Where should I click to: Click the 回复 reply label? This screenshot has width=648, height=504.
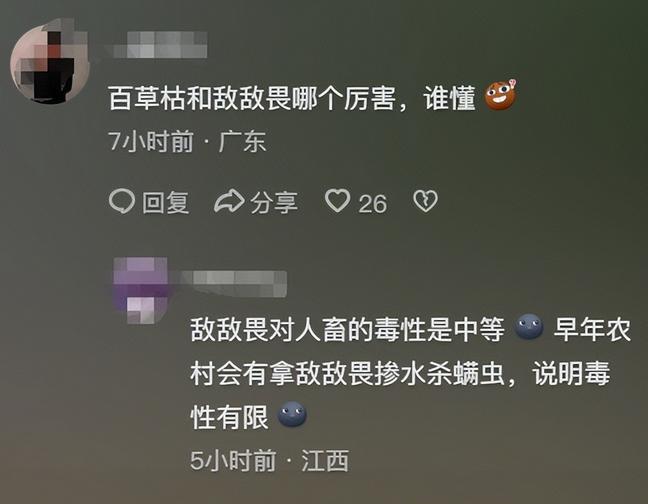[166, 203]
